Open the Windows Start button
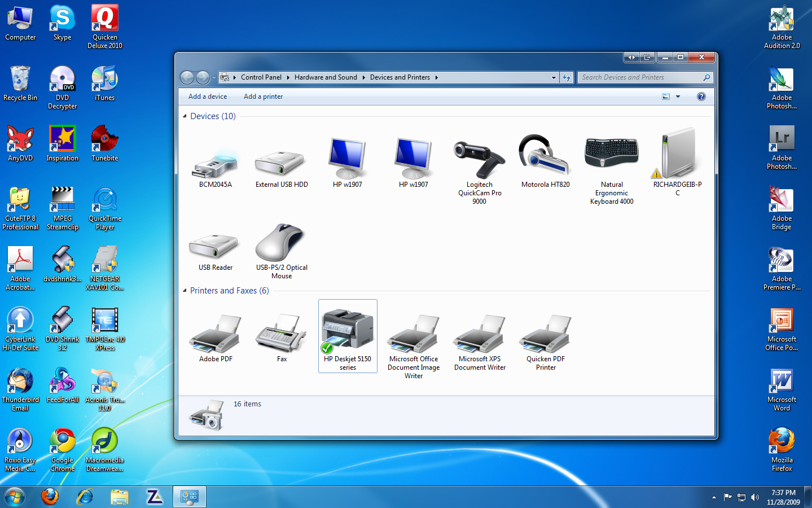The width and height of the screenshot is (812, 508). coord(15,497)
